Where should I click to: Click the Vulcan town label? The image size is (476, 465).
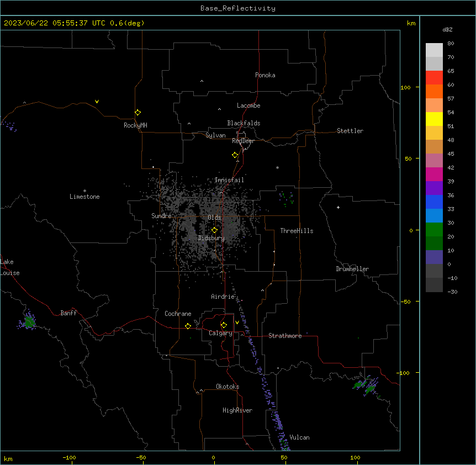point(299,437)
